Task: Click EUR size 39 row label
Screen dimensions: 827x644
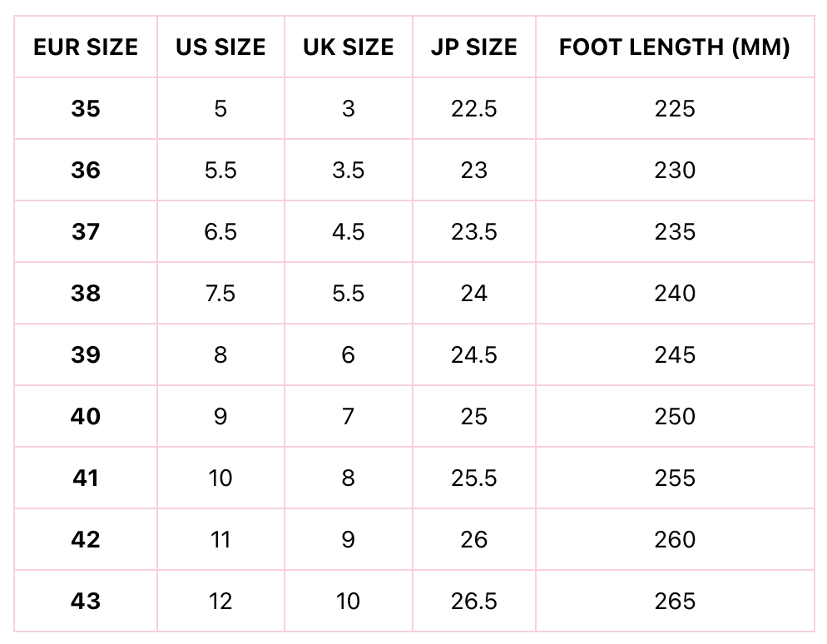Action: (x=86, y=355)
